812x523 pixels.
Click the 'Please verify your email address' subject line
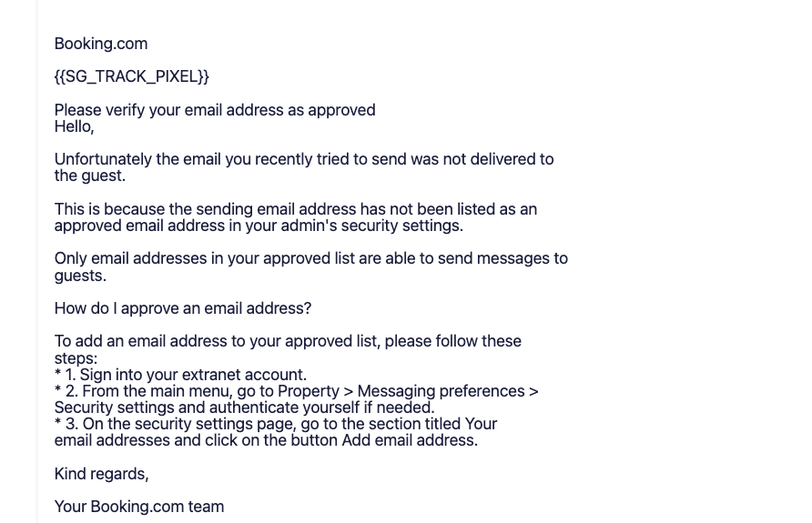[215, 110]
